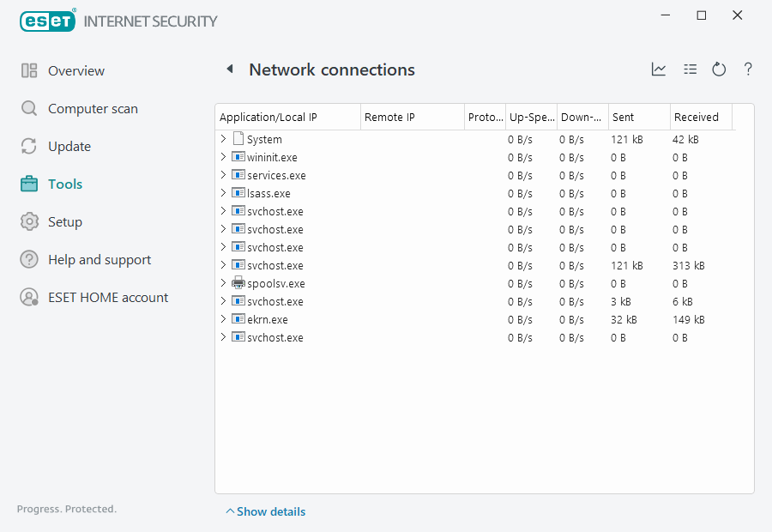
Task: Click the back arrow beside Network connections
Action: coord(229,70)
